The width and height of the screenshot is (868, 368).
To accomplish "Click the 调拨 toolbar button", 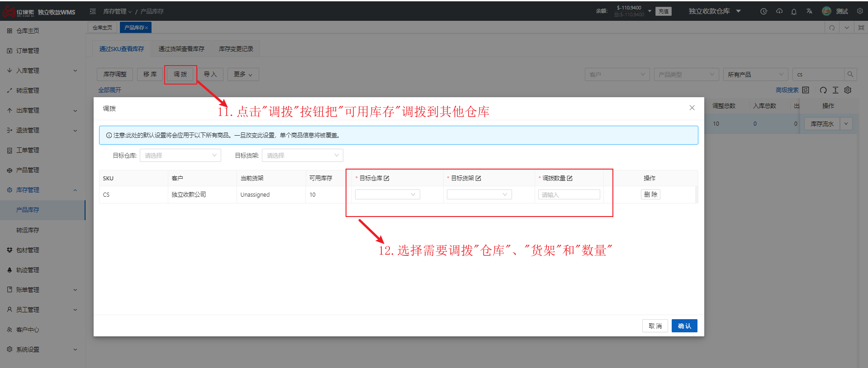I will tap(180, 74).
